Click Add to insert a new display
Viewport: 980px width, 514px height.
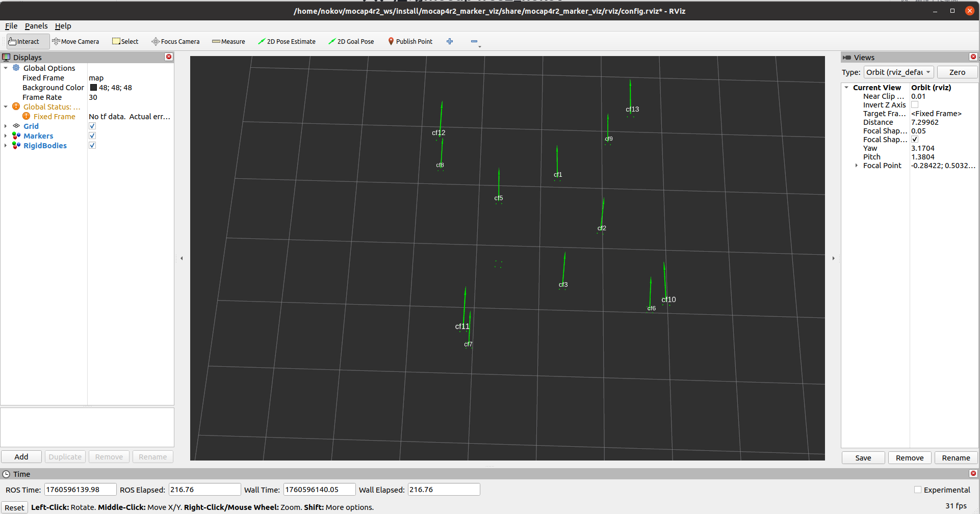click(x=21, y=456)
